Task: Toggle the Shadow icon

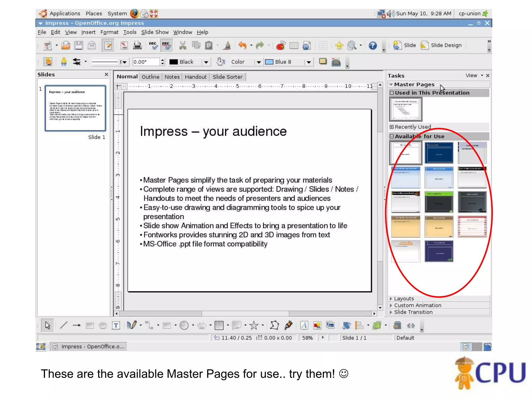Action: coord(323,62)
